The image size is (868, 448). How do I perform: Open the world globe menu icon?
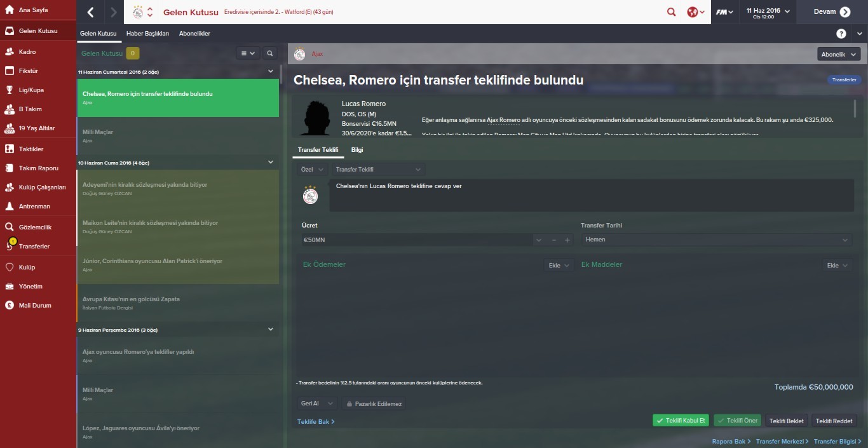click(x=696, y=12)
